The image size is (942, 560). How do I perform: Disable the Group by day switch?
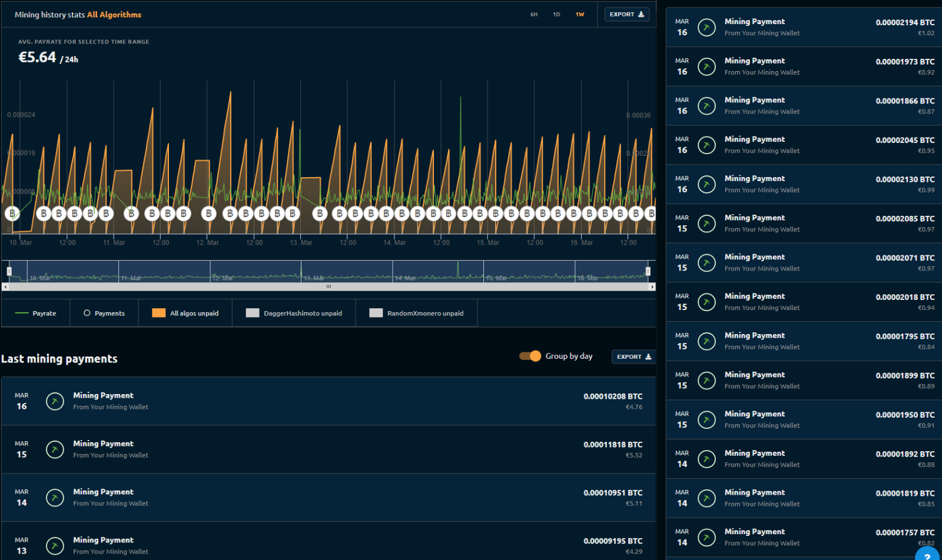[x=530, y=356]
